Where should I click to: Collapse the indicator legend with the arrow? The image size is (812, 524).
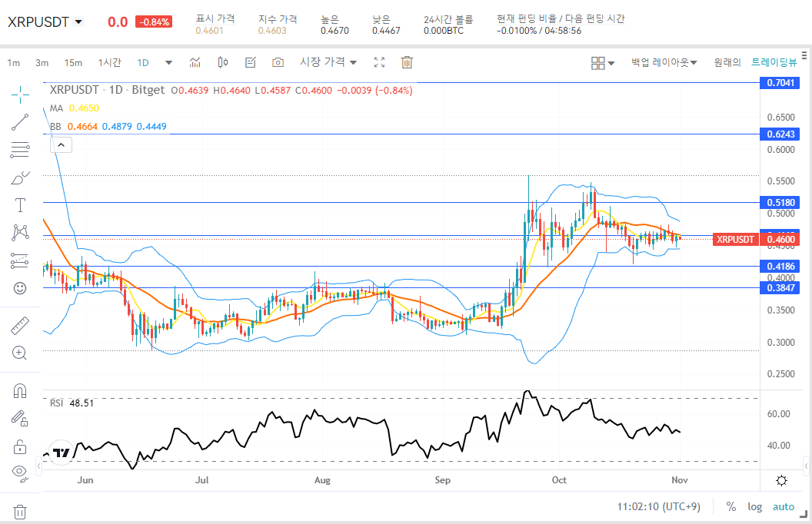(x=61, y=144)
